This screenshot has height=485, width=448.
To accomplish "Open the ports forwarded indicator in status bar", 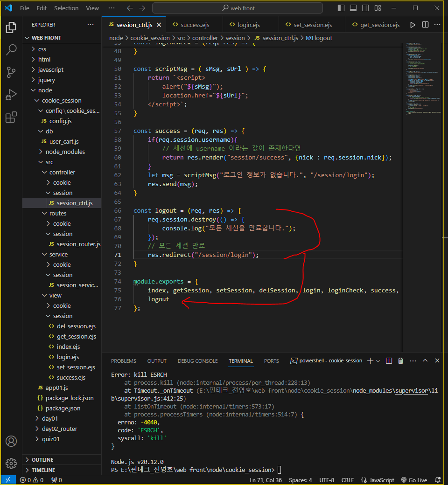I will point(56,480).
